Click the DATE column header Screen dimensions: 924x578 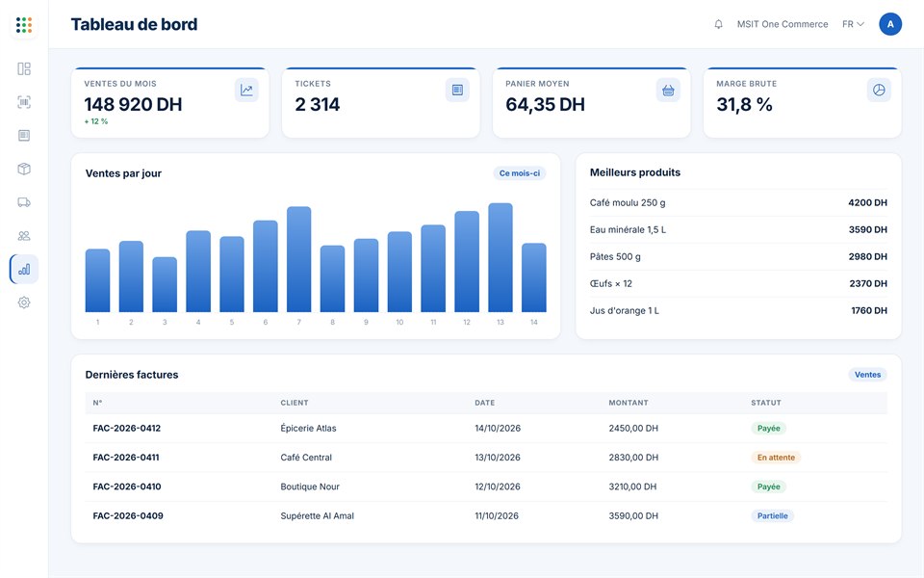485,403
